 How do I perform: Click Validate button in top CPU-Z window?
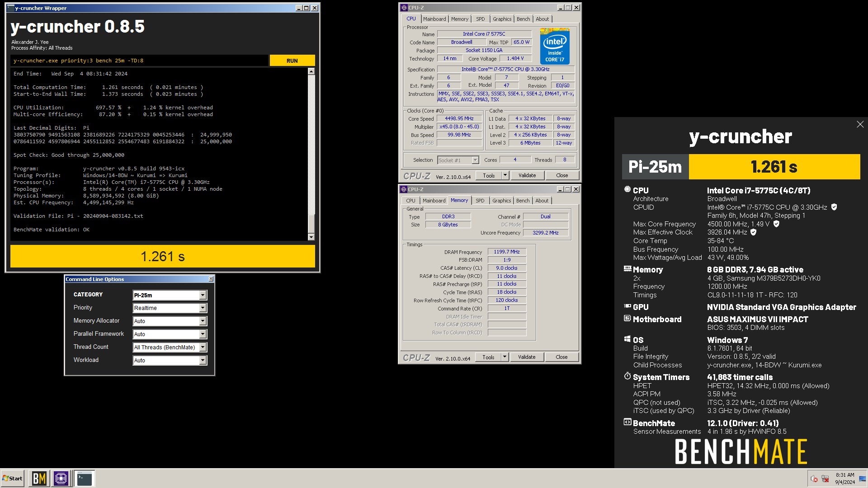coord(527,175)
